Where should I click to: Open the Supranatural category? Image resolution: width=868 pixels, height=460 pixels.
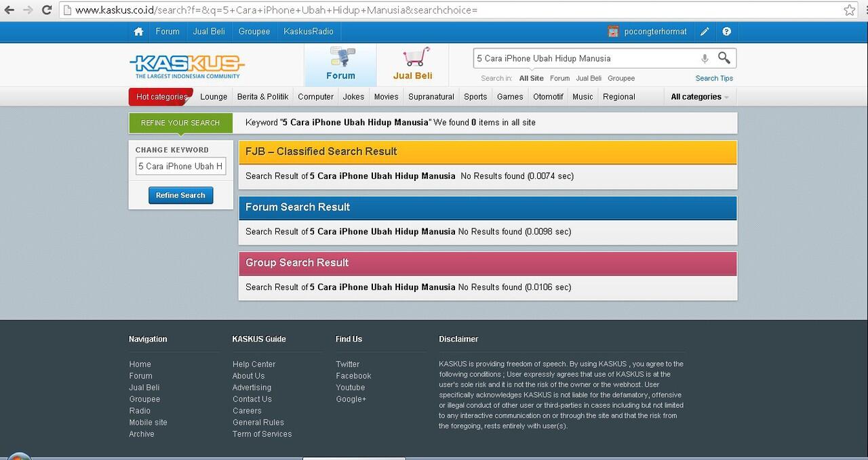[431, 97]
